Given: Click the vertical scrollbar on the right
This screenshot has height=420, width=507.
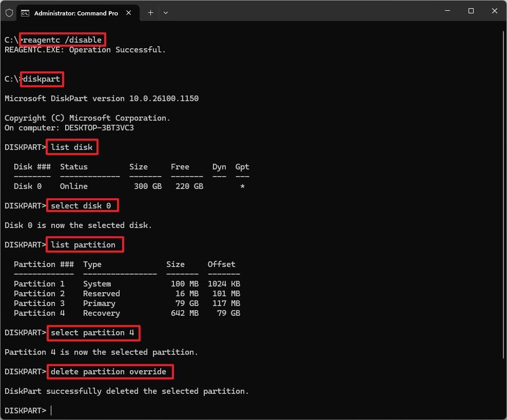Looking at the screenshot, I should pyautogui.click(x=503, y=205).
